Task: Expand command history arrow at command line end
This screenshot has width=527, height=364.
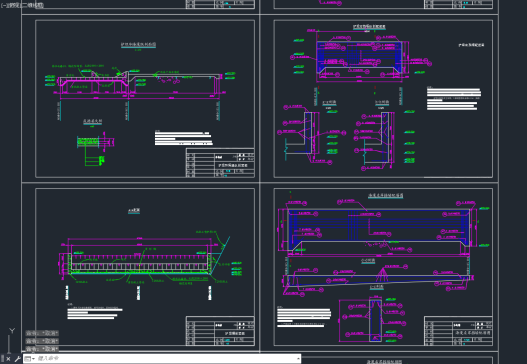Action: click(x=298, y=359)
